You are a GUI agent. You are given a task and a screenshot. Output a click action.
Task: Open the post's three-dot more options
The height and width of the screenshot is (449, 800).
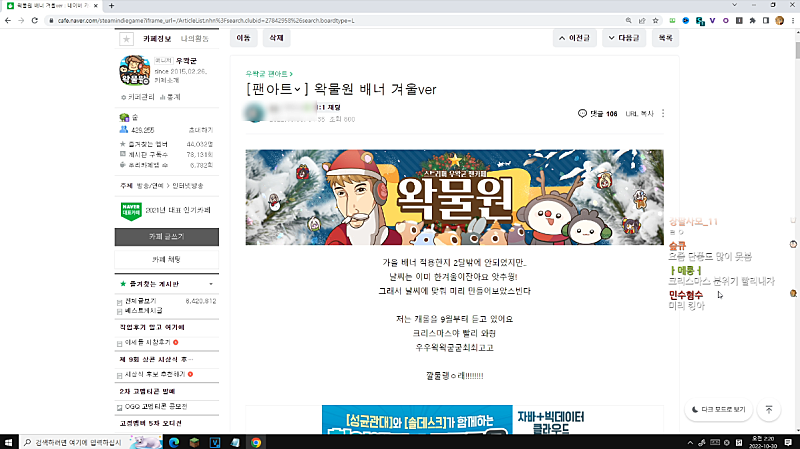[663, 113]
